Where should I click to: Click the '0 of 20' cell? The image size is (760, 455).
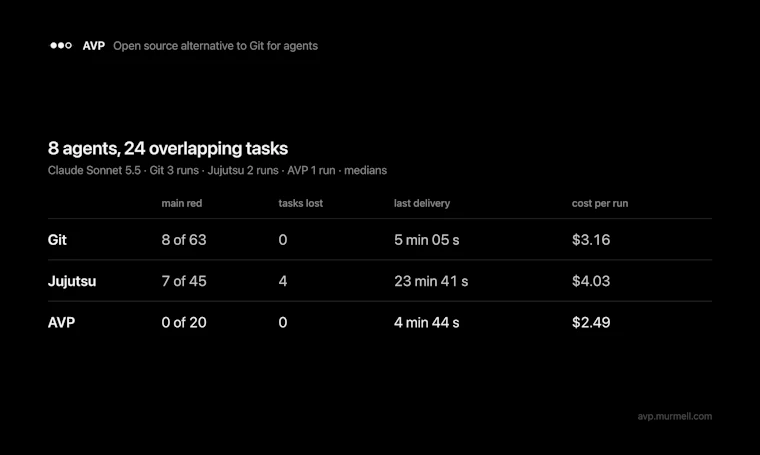[x=184, y=323]
